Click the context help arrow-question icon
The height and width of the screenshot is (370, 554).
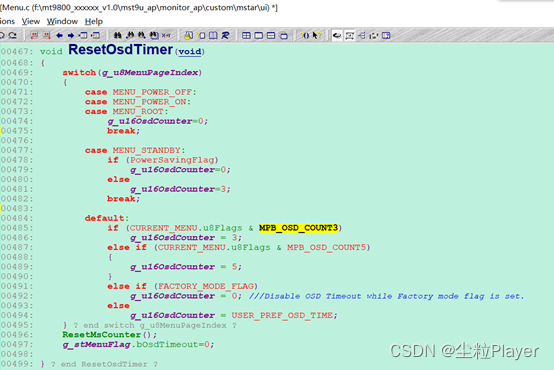[x=317, y=35]
